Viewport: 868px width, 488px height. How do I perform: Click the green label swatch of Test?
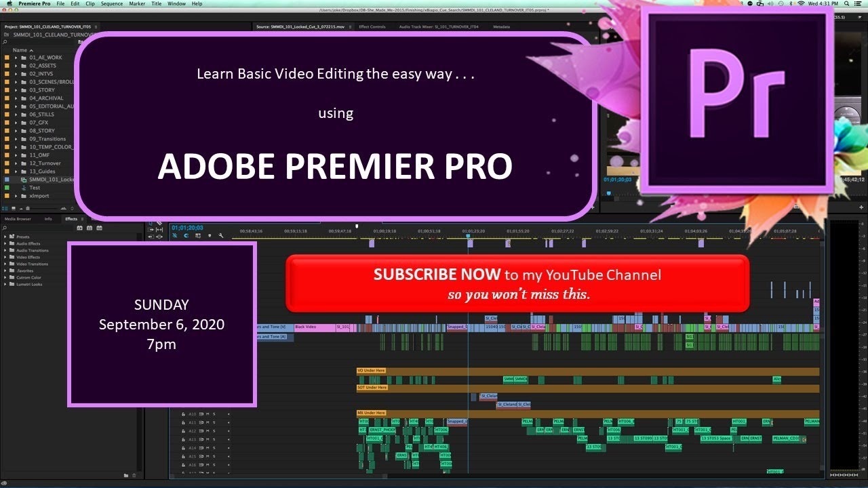coord(7,188)
